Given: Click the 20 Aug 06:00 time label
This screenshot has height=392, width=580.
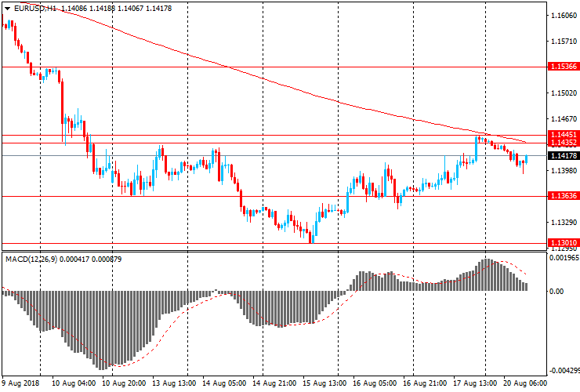Looking at the screenshot, I should click(x=525, y=383).
